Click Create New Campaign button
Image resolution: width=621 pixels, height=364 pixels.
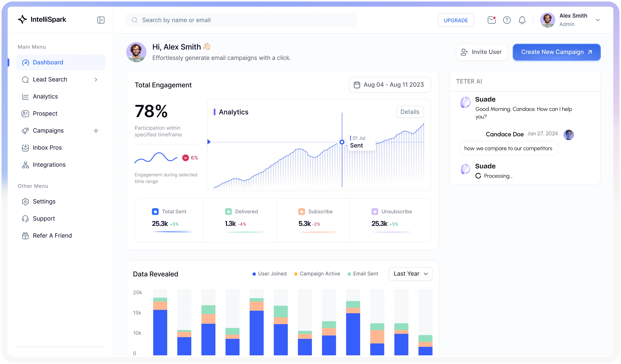coord(556,52)
